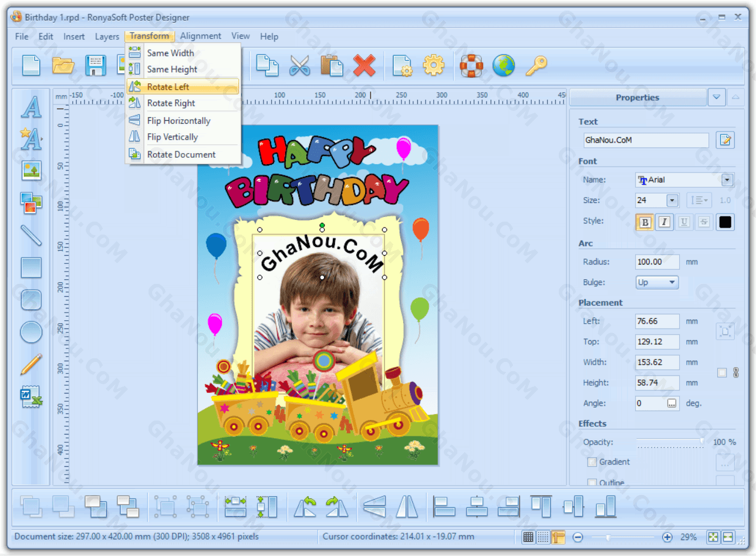This screenshot has height=556, width=756.
Task: Open program options orange gear icon
Action: coord(434,65)
